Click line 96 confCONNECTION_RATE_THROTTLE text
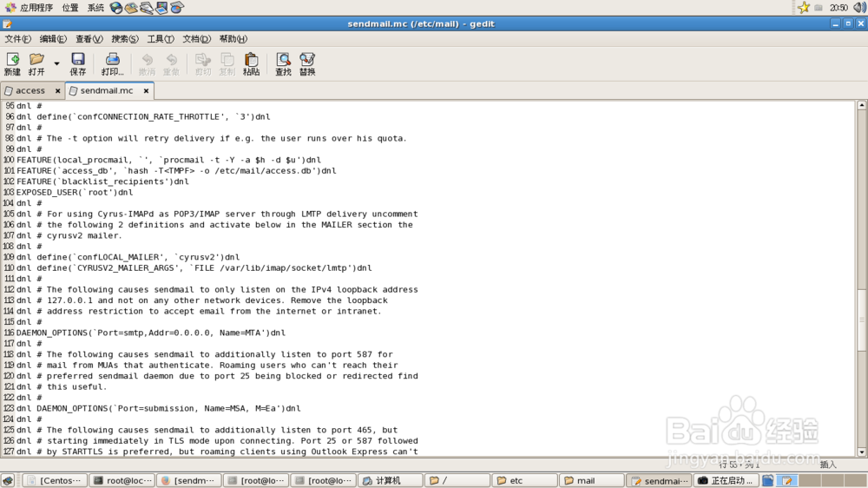The image size is (868, 488). click(143, 117)
